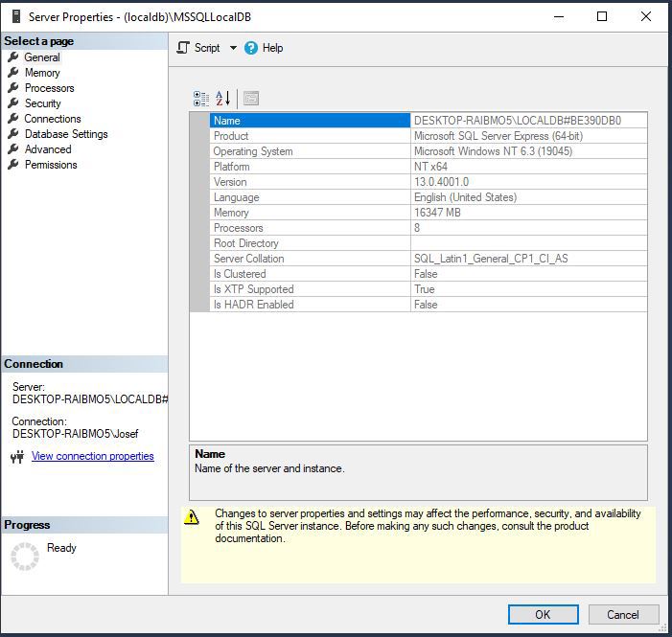672x637 pixels.
Task: Select the Is Clustered property label
Action: pyautogui.click(x=240, y=274)
